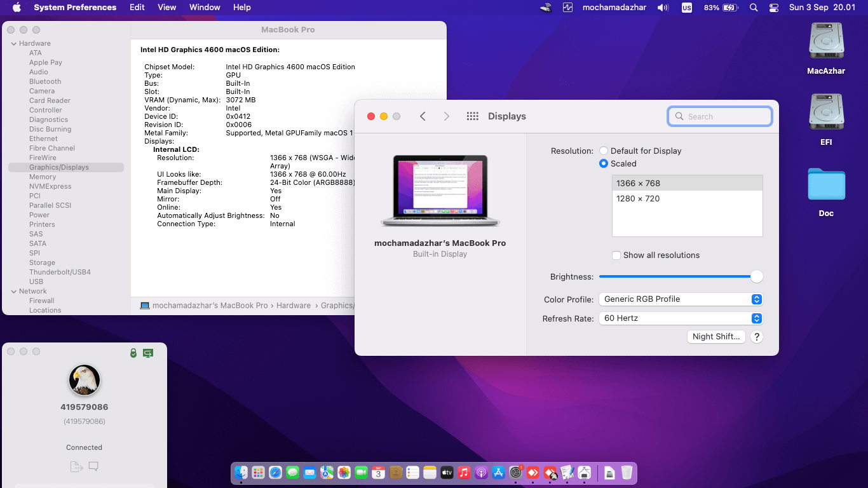This screenshot has width=868, height=488.
Task: Open Messages from the Dock
Action: [292, 473]
